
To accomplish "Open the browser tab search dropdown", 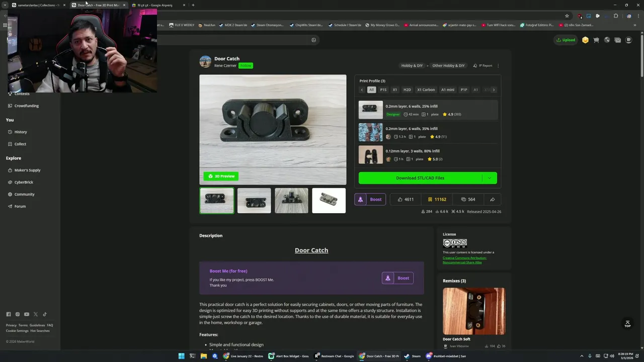I will [5, 5].
